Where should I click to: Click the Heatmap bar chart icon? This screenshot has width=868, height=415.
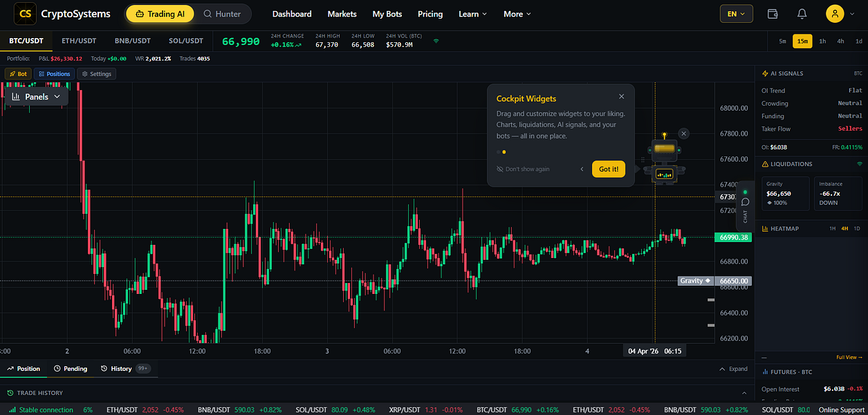tap(765, 228)
